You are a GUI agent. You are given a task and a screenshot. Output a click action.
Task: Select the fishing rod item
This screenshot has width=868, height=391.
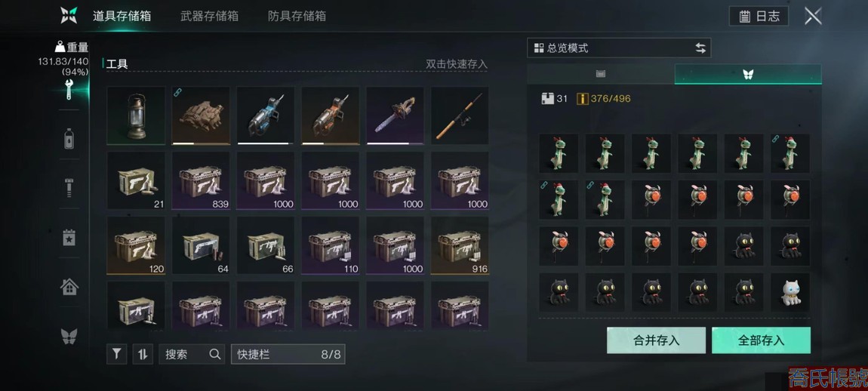[x=460, y=115]
